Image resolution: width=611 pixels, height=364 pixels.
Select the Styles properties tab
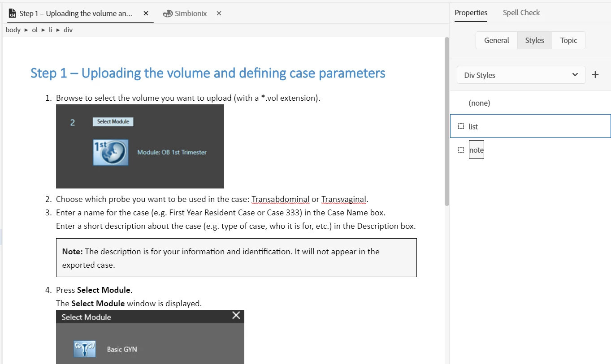(535, 40)
